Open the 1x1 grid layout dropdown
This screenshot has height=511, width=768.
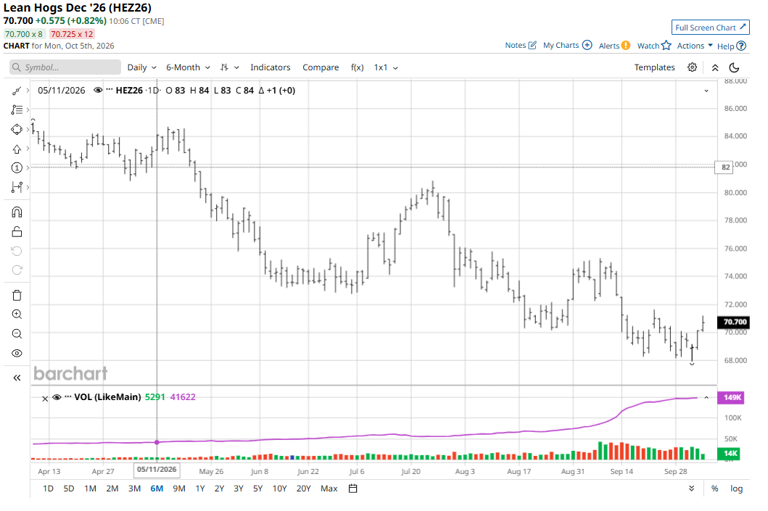coord(386,67)
